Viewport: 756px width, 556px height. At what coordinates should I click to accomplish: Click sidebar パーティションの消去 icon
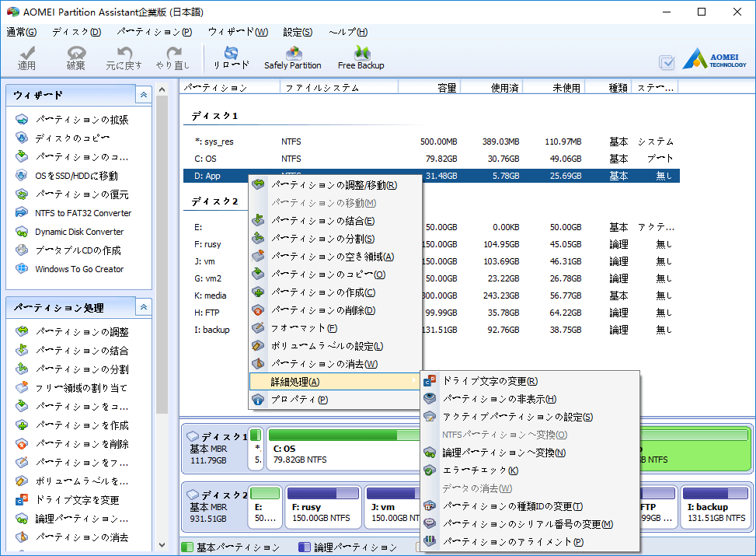[22, 537]
